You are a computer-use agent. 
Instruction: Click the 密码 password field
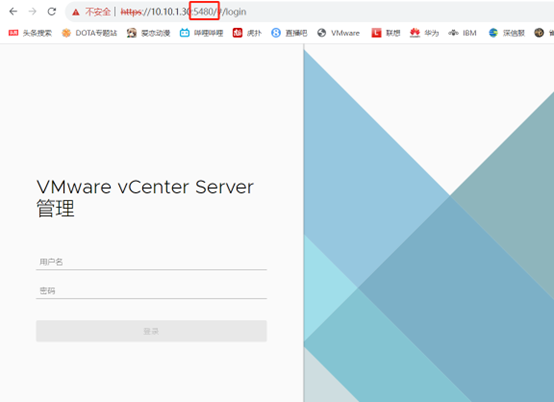[151, 291]
